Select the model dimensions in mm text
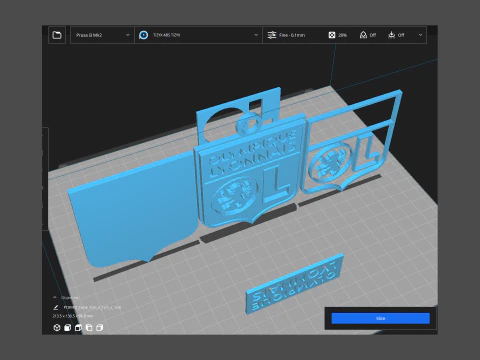This screenshot has height=360, width=480. click(x=73, y=316)
